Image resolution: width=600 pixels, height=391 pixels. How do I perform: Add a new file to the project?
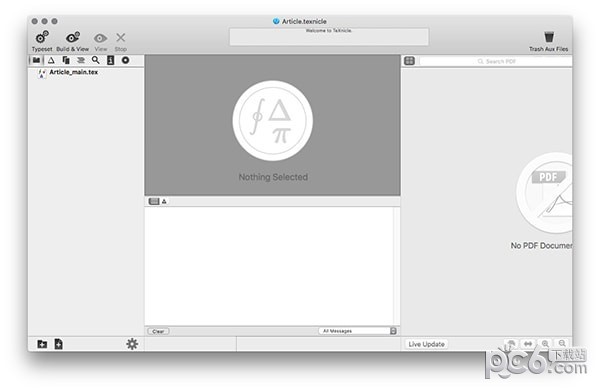coord(58,344)
